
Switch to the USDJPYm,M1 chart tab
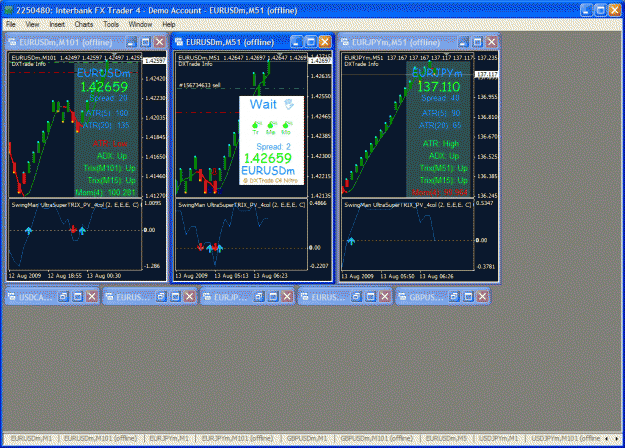pyautogui.click(x=498, y=438)
